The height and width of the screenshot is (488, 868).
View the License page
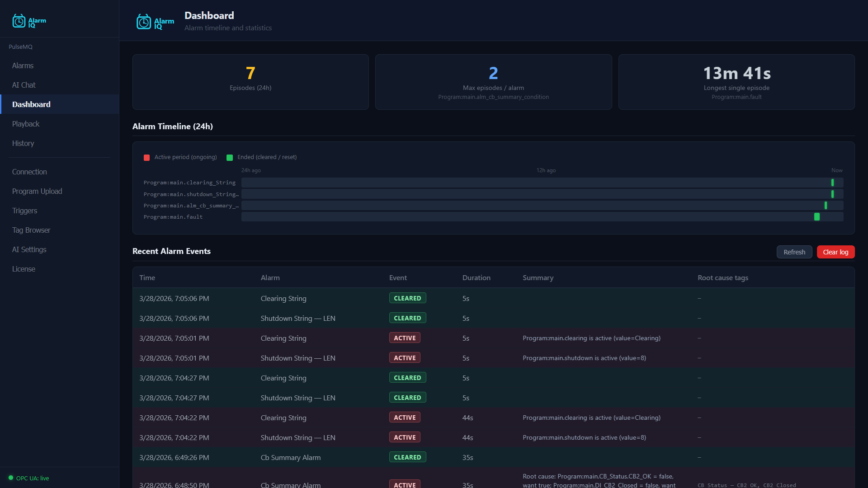tap(24, 269)
